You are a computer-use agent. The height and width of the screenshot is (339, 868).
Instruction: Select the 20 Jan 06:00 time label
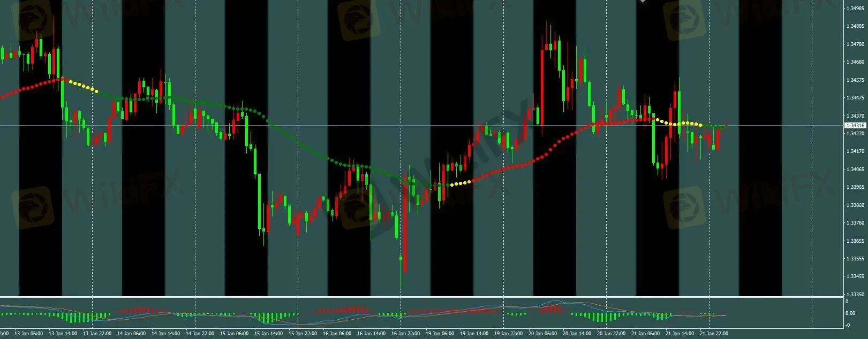point(542,334)
